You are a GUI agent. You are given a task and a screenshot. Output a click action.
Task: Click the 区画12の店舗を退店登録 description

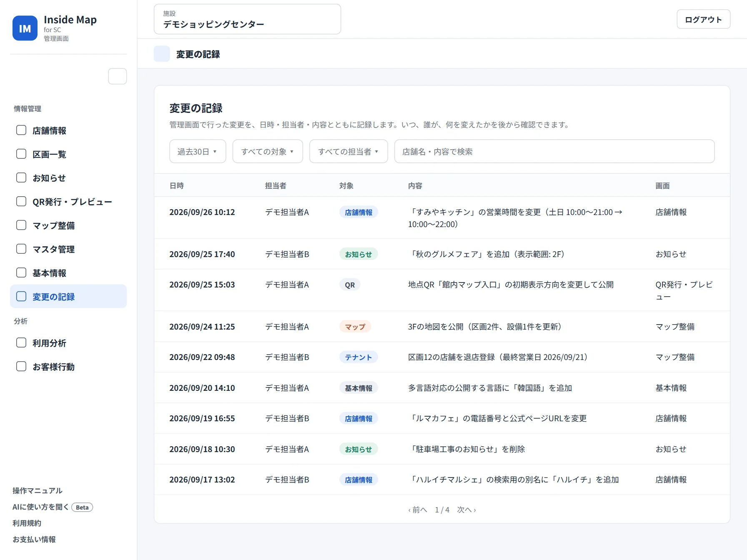tap(498, 357)
